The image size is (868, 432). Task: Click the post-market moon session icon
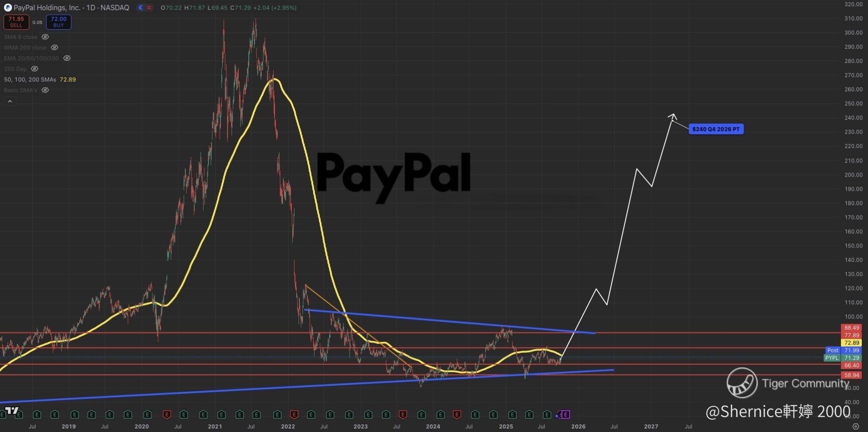[140, 8]
